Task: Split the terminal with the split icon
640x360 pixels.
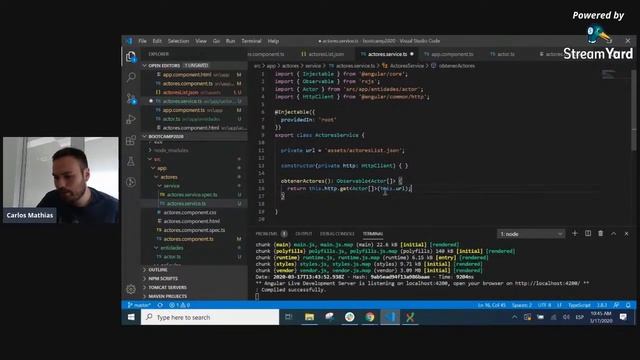Action: click(588, 233)
